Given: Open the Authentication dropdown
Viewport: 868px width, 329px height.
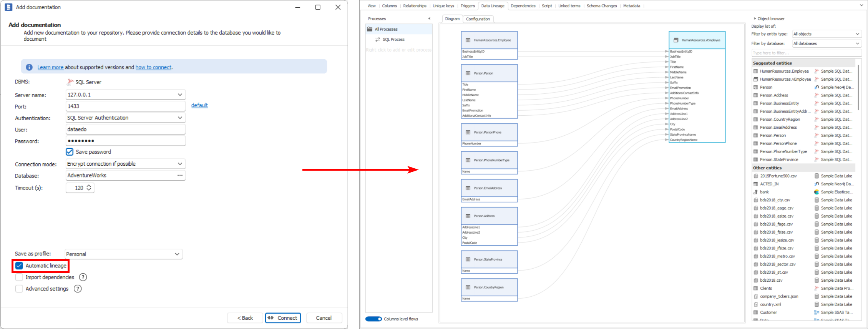Looking at the screenshot, I should (180, 118).
